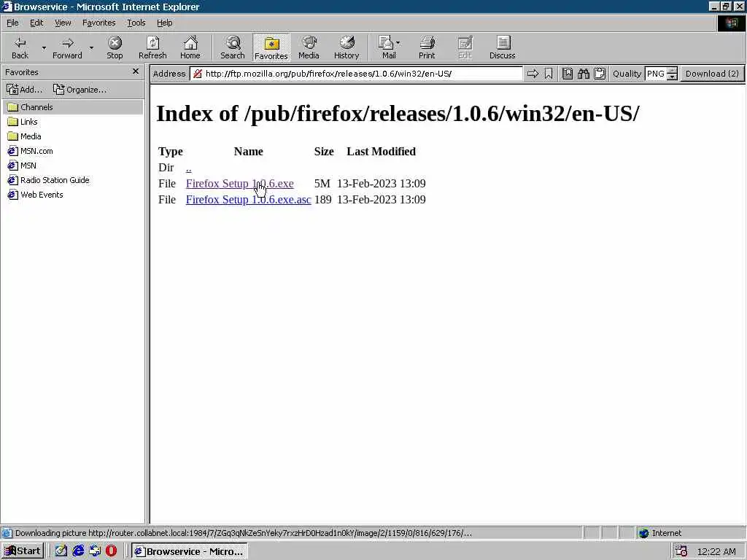Click Add... in Favorites panel
Image resolution: width=747 pixels, height=560 pixels.
point(24,90)
